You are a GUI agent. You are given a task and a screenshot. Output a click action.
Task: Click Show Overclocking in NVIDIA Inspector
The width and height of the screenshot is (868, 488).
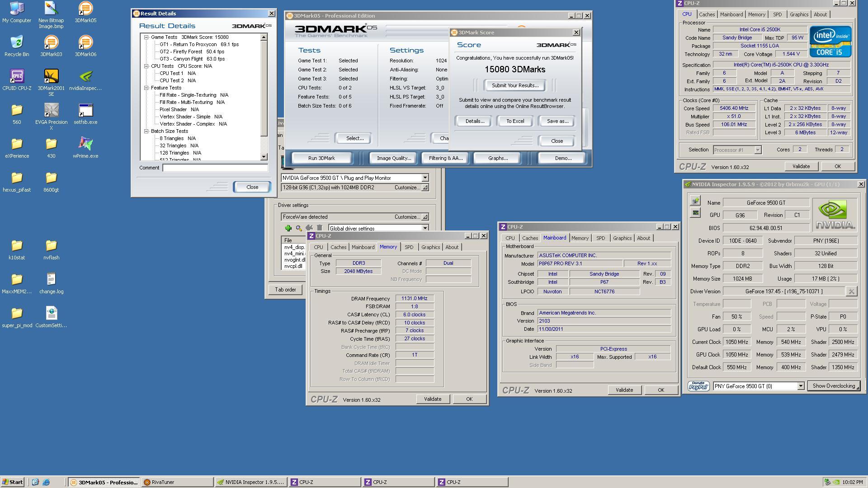(834, 386)
